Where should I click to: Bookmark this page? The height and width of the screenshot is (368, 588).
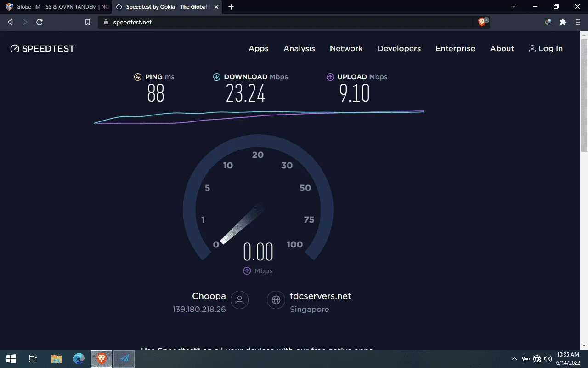pyautogui.click(x=88, y=22)
